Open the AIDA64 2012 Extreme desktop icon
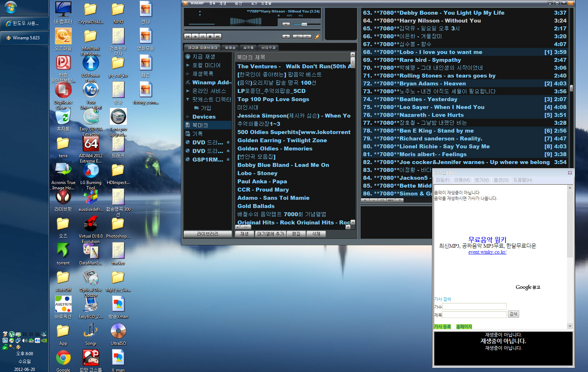Image resolution: width=588 pixels, height=372 pixels. (91, 149)
